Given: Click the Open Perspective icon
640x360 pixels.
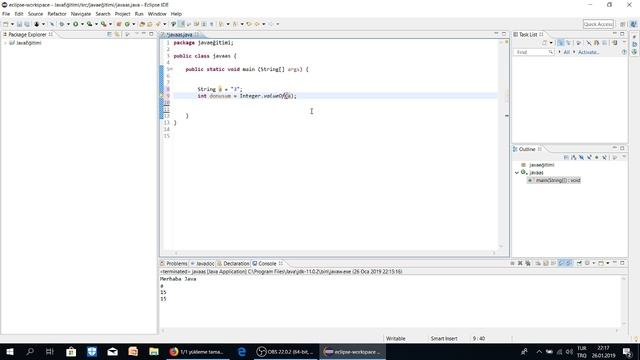Looking at the screenshot, I should tap(623, 24).
